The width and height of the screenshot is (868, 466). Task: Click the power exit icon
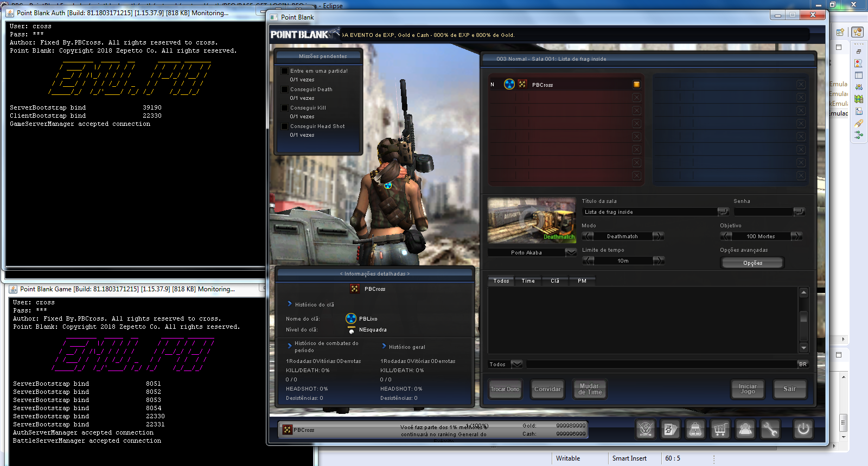(803, 430)
